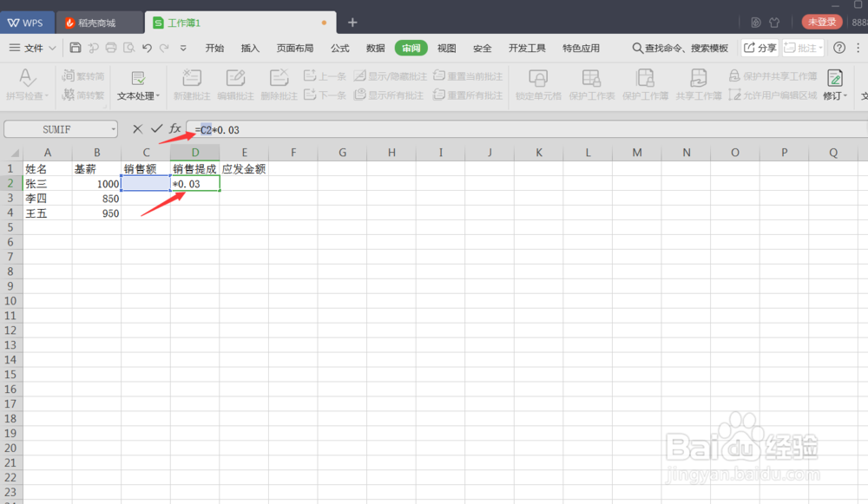This screenshot has height=504, width=868.
Task: Click Simplified to Traditional (简转繁)
Action: pos(83,95)
